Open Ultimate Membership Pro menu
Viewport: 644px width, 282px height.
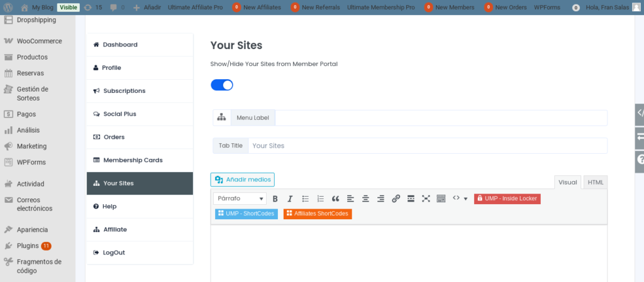click(x=381, y=8)
